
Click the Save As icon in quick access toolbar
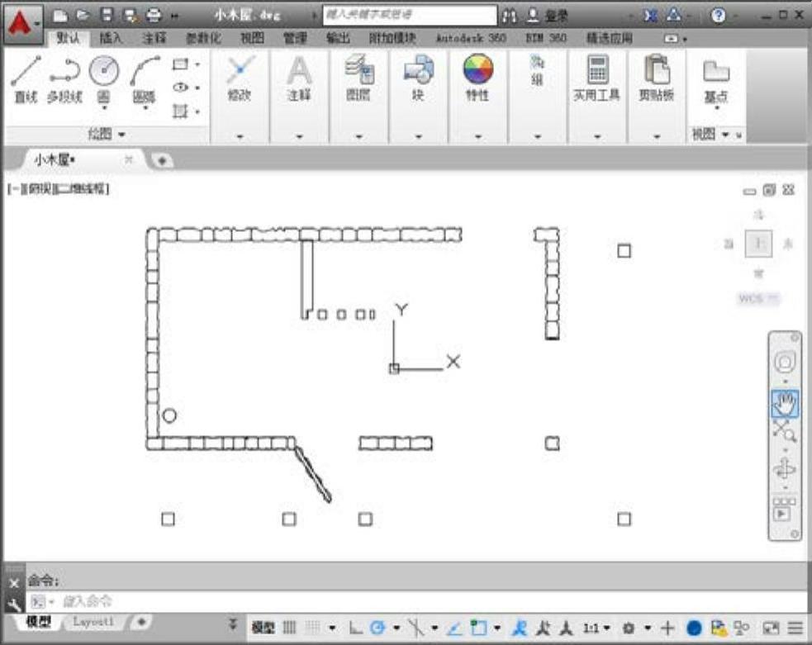tap(130, 16)
